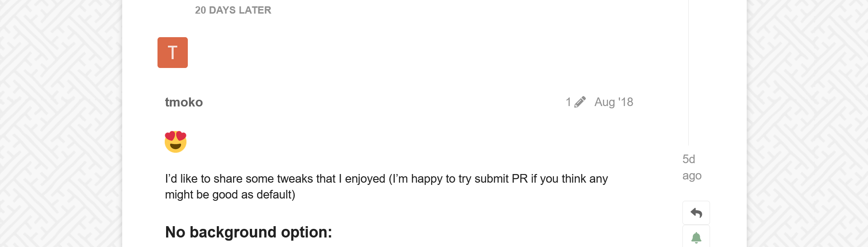This screenshot has height=247, width=868.
Task: Click tmoko's orange T avatar
Action: click(172, 53)
